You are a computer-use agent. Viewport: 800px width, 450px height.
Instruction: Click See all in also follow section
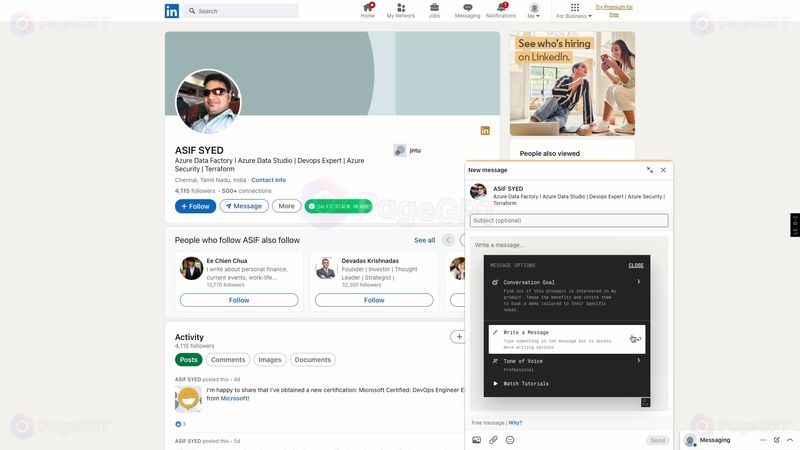(424, 240)
